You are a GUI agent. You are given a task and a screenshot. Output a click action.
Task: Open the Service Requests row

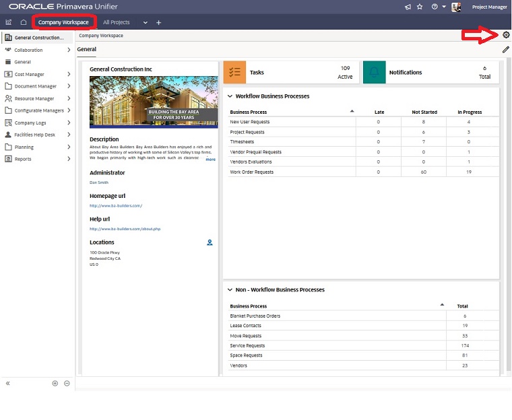tap(363, 345)
